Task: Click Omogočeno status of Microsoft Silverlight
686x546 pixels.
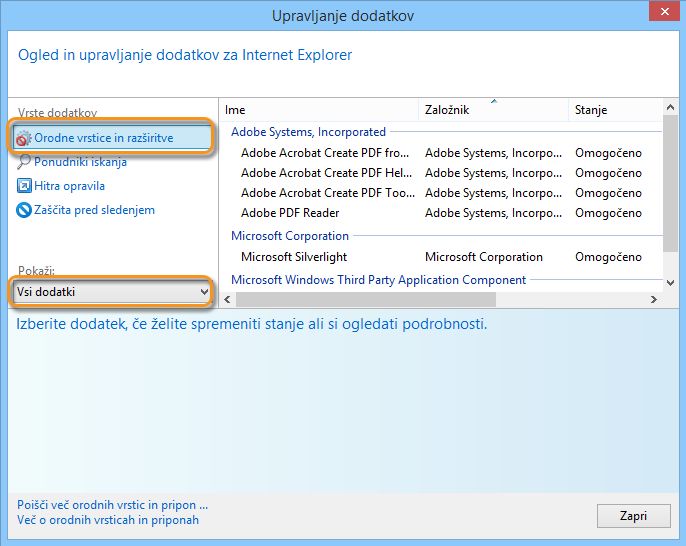Action: (x=608, y=257)
